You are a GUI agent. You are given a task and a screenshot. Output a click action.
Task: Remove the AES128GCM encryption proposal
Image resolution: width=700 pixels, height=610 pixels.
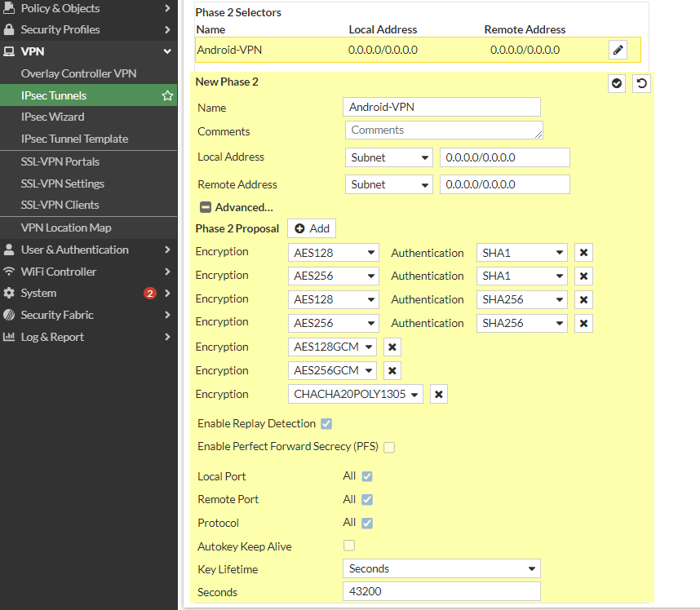pyautogui.click(x=392, y=347)
